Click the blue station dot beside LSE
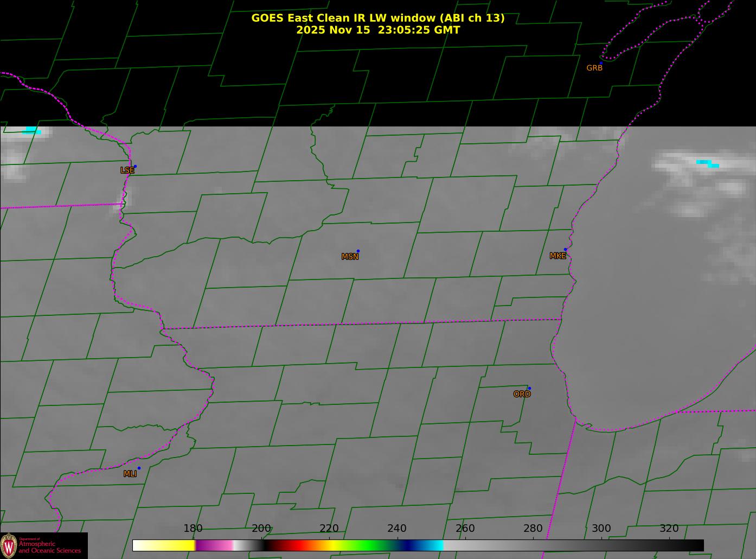 [x=135, y=166]
